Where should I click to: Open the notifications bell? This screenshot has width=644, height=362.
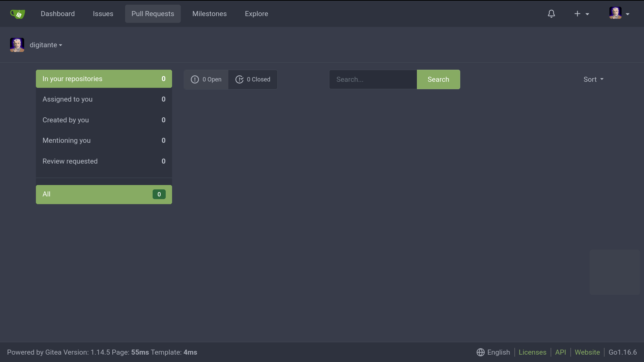point(551,14)
